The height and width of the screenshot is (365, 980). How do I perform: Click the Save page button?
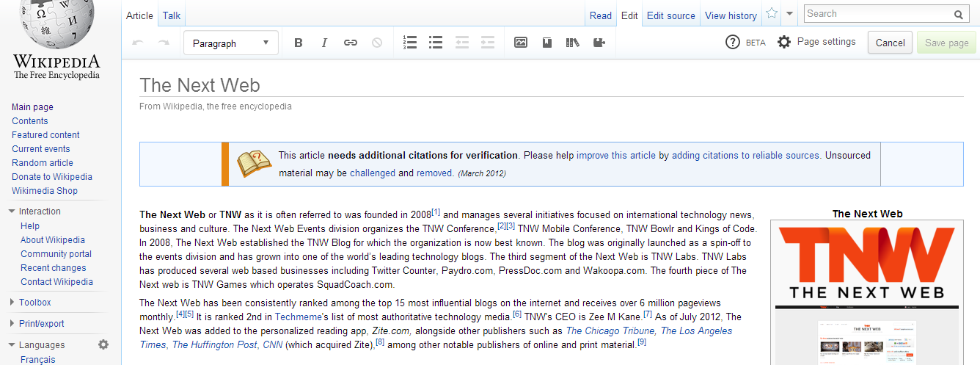coord(947,43)
